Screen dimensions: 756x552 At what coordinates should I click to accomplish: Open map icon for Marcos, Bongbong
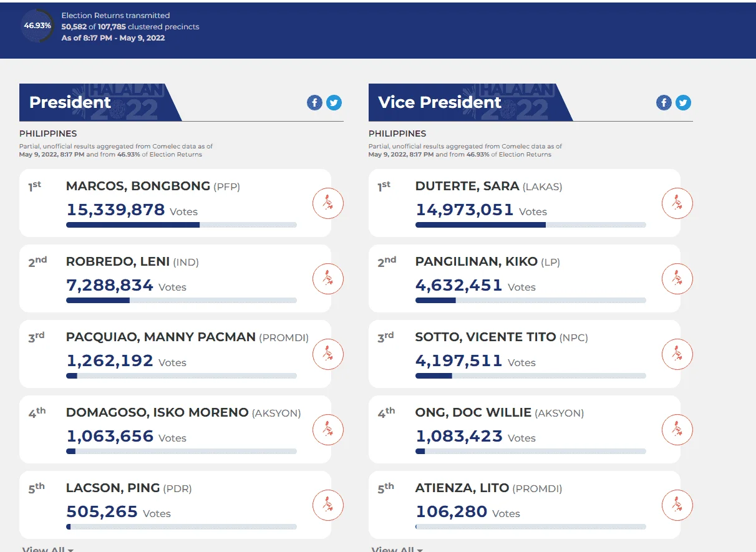328,203
